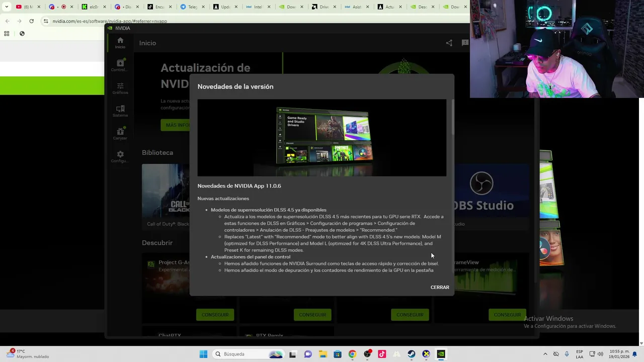Click "Actualizaciones del panel de control" bullet

tap(251, 257)
